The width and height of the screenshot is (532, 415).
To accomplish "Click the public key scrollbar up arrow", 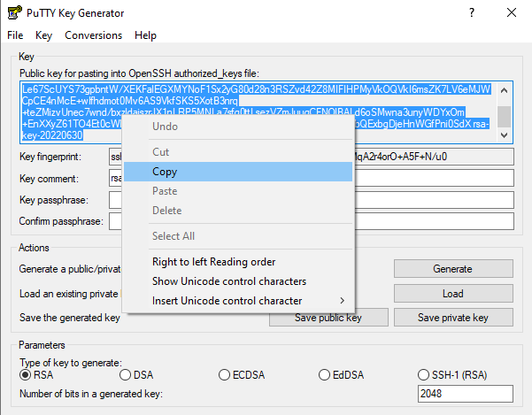I will tap(505, 90).
